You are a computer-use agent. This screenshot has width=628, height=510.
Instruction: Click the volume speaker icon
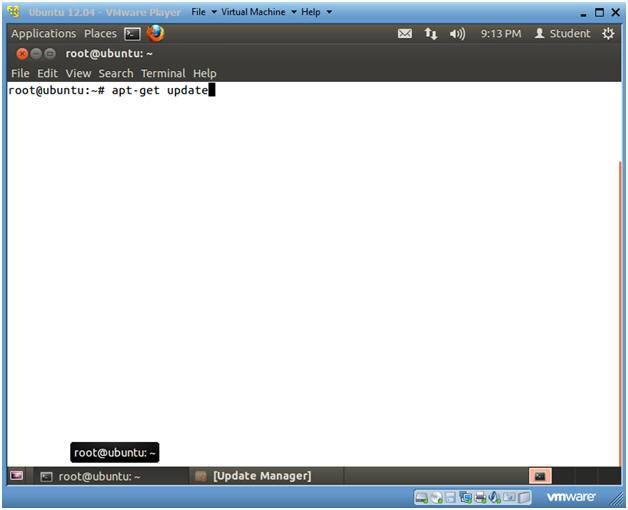(458, 34)
